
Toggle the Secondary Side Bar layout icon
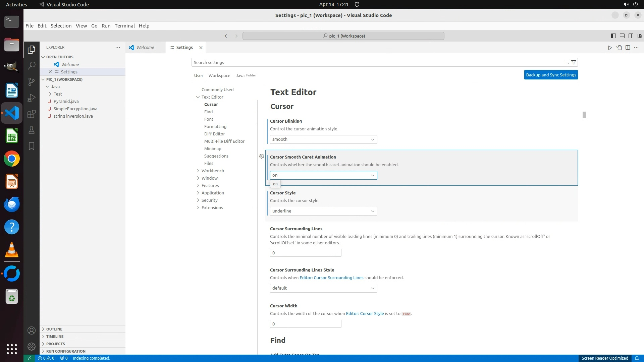click(631, 36)
